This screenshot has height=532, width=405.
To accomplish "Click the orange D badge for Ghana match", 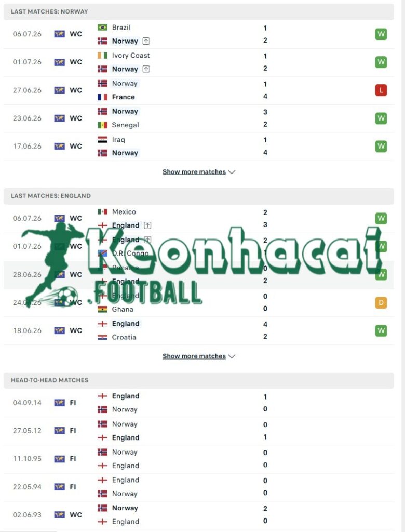I will point(381,303).
